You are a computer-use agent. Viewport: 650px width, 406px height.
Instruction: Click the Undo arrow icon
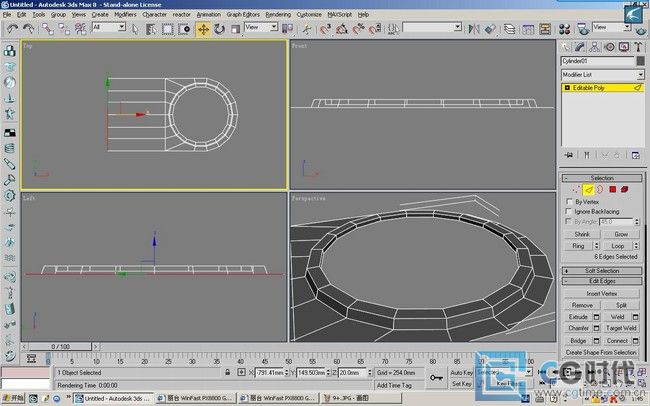click(x=12, y=29)
